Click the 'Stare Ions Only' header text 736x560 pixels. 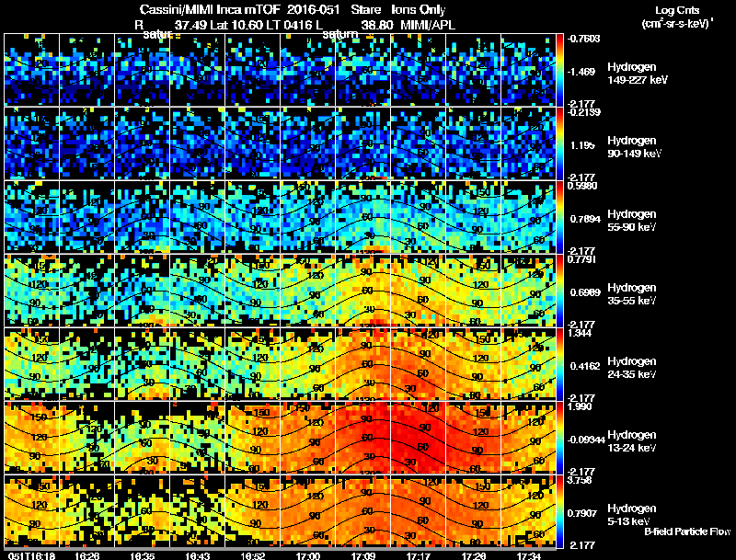tap(398, 10)
